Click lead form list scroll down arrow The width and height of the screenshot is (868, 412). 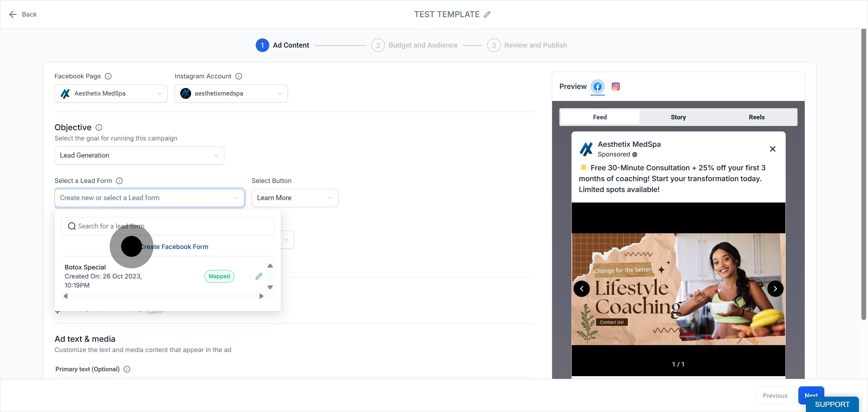270,287
